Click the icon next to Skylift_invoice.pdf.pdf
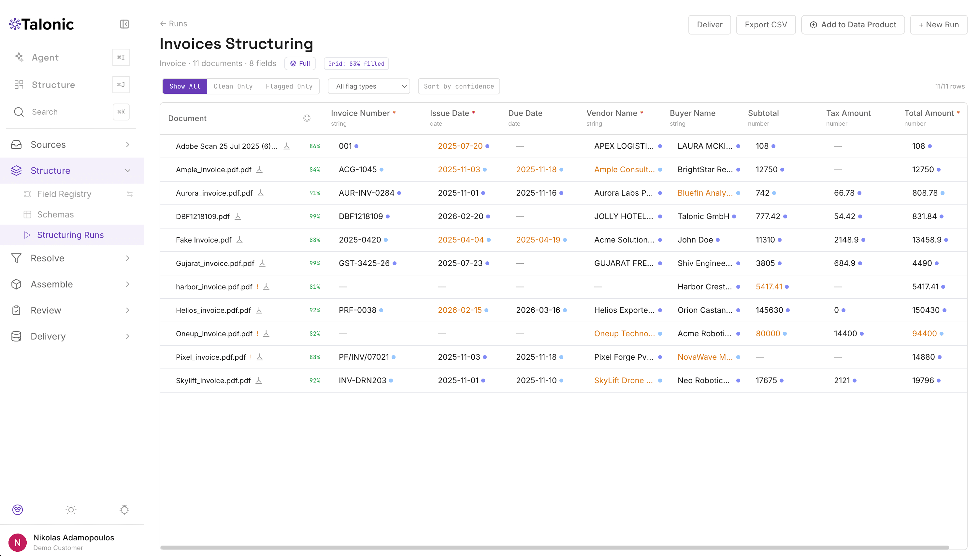This screenshot has width=980, height=556. (259, 380)
